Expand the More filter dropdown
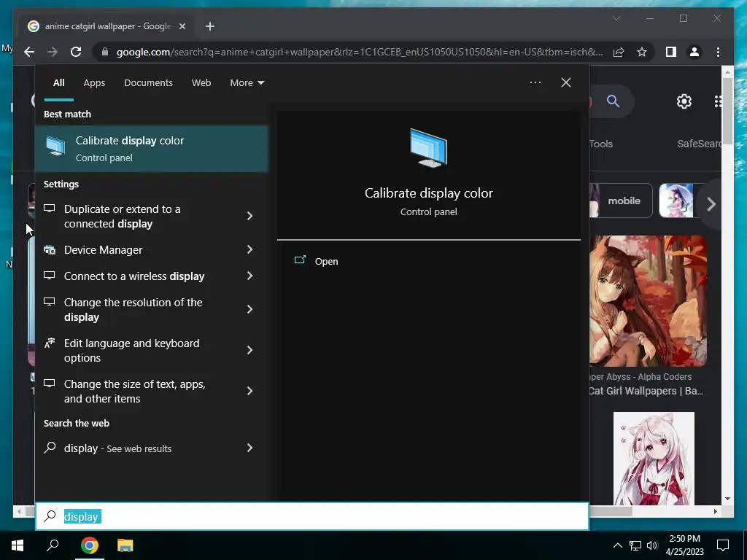The width and height of the screenshot is (747, 560). (x=247, y=83)
